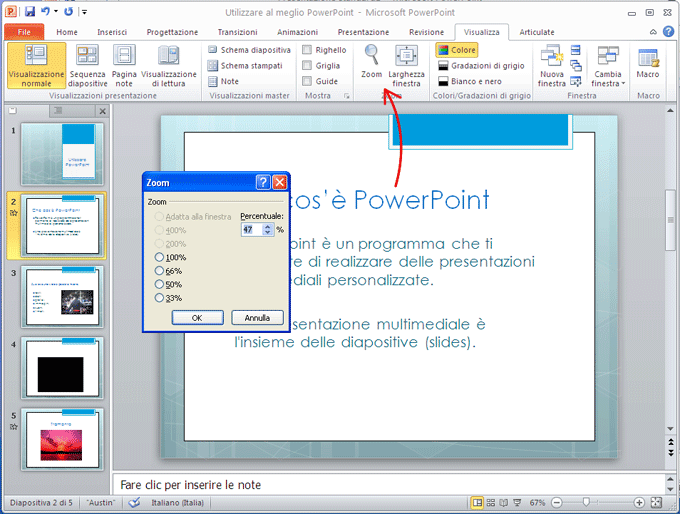Enable the Guide checkbox
Image resolution: width=680 pixels, height=514 pixels.
(x=307, y=81)
